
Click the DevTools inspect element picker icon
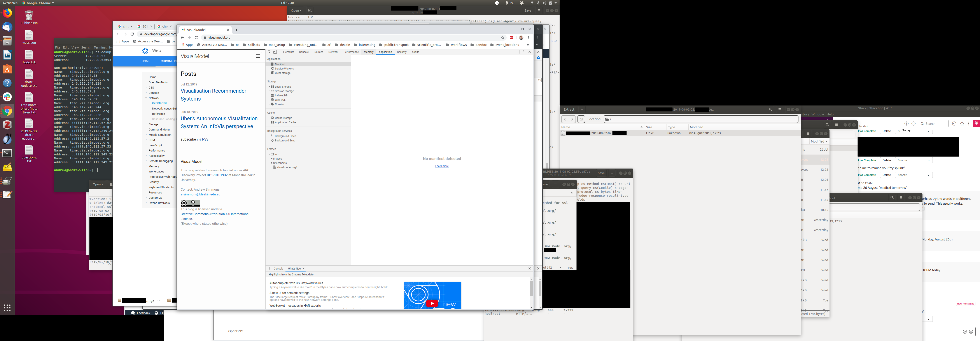(269, 52)
